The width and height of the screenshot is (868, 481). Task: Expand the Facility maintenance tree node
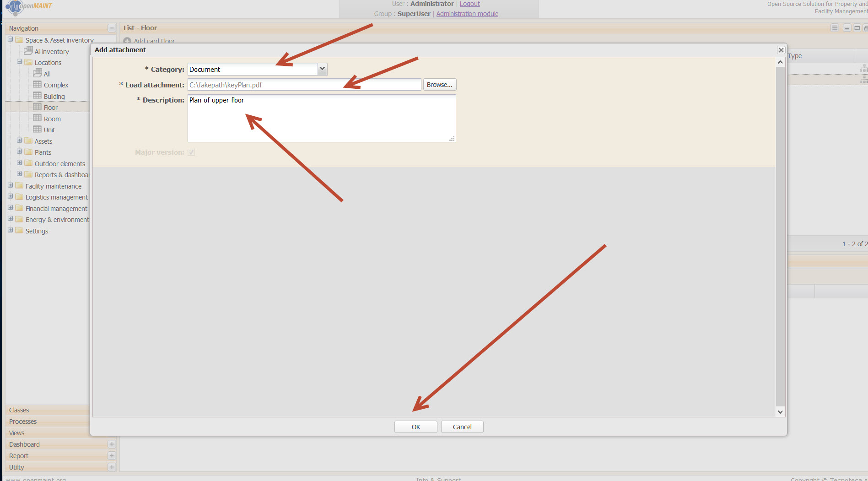coord(11,186)
